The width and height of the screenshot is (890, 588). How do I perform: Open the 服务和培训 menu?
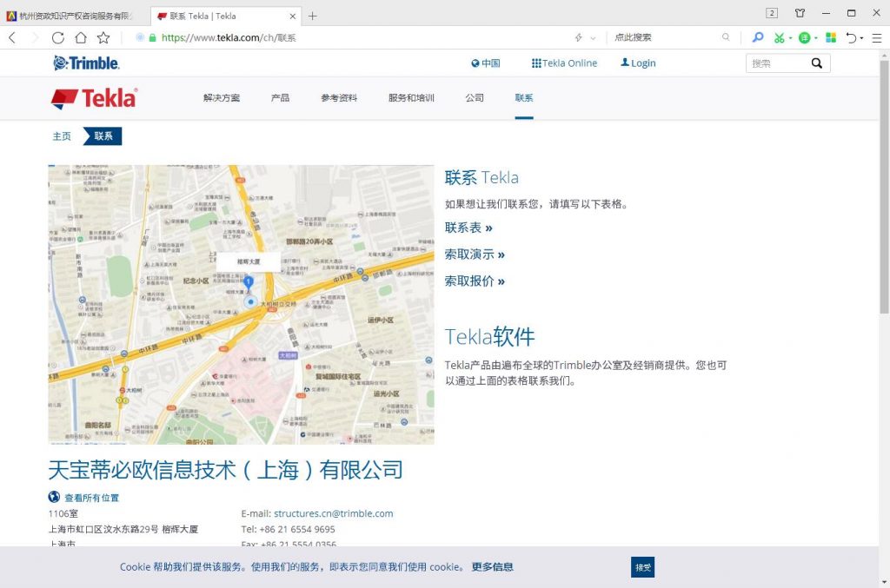tap(411, 97)
